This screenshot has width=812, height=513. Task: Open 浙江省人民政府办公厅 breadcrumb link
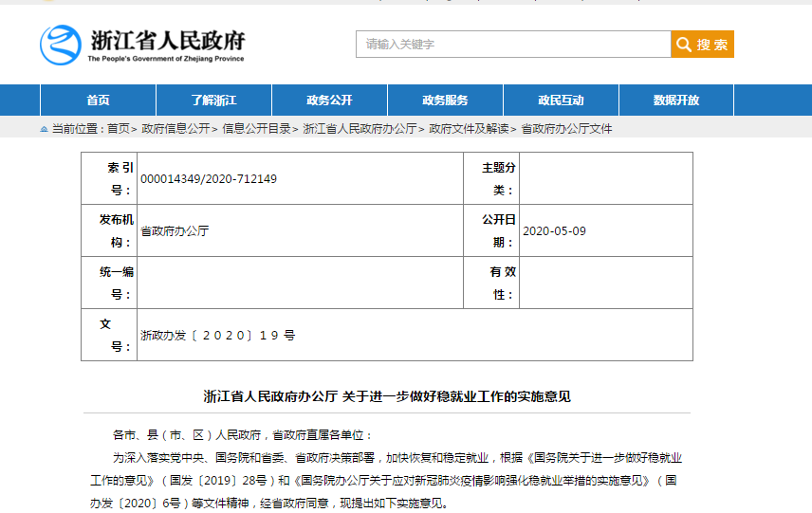tap(360, 129)
